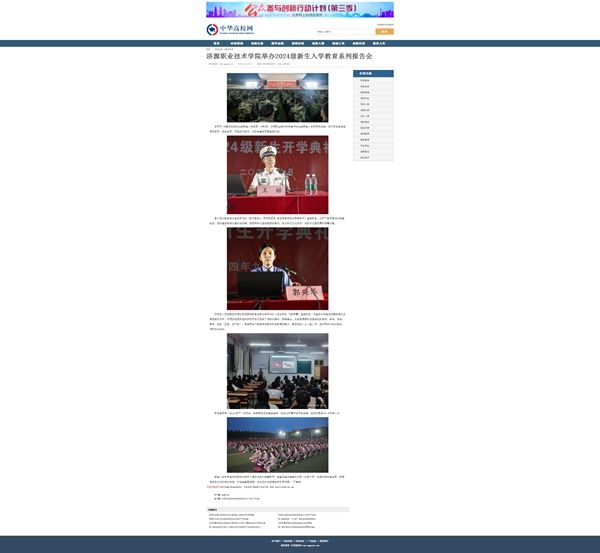Open the photo of the officer in white uniform
600x553 pixels.
tap(277, 177)
